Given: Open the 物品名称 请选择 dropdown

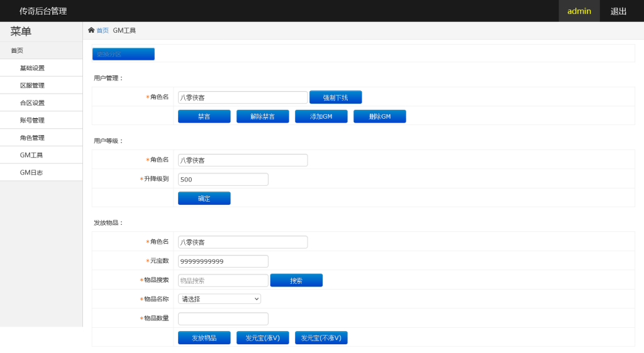Looking at the screenshot, I should pos(219,299).
